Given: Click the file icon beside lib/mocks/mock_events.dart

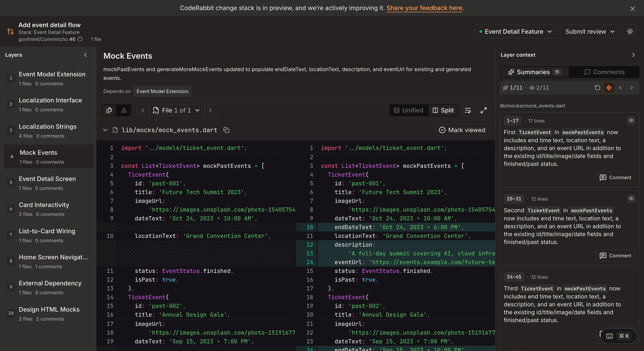Looking at the screenshot, I should pyautogui.click(x=115, y=130).
